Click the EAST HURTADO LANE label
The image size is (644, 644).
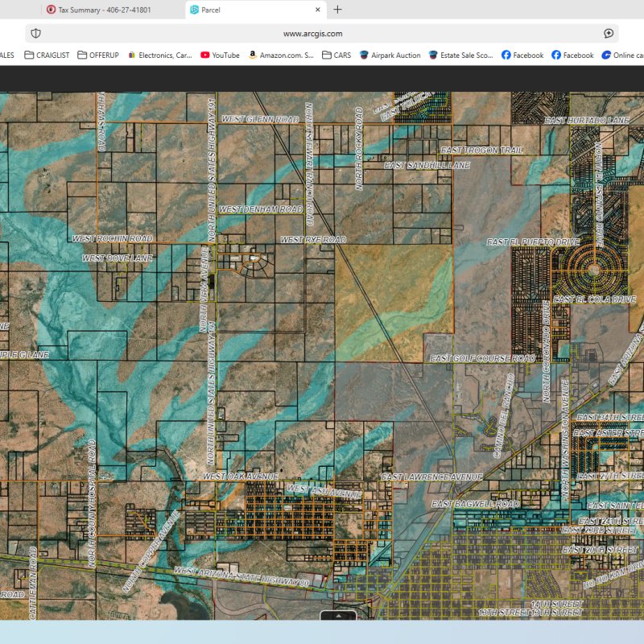587,120
